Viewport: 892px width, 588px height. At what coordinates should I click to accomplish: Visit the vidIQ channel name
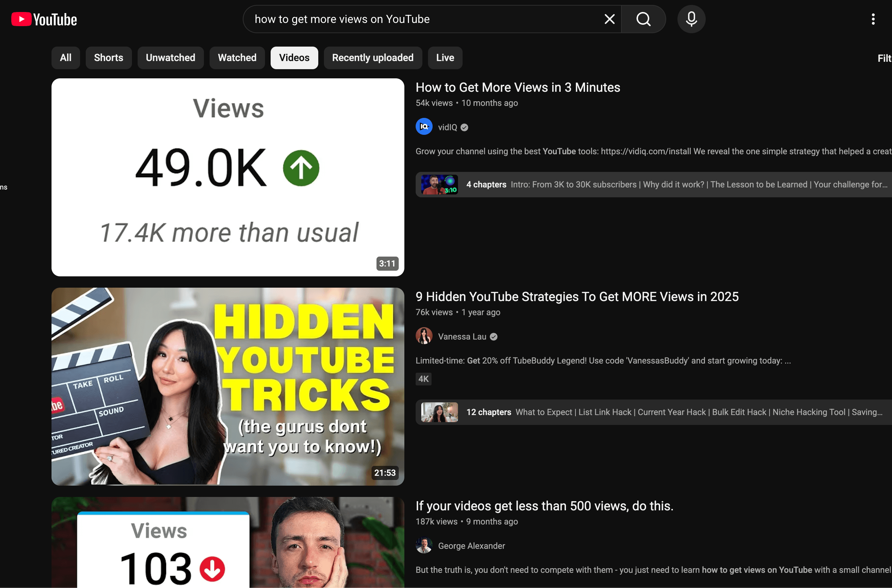447,127
